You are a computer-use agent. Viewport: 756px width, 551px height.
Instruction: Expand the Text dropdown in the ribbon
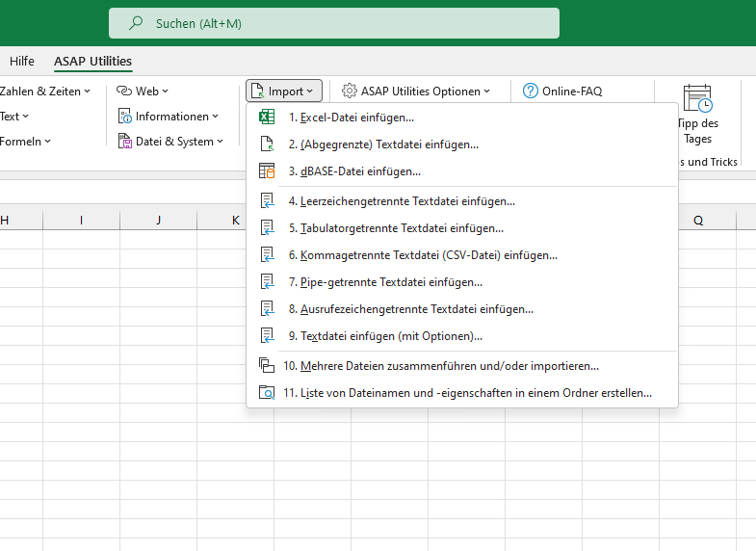click(14, 117)
